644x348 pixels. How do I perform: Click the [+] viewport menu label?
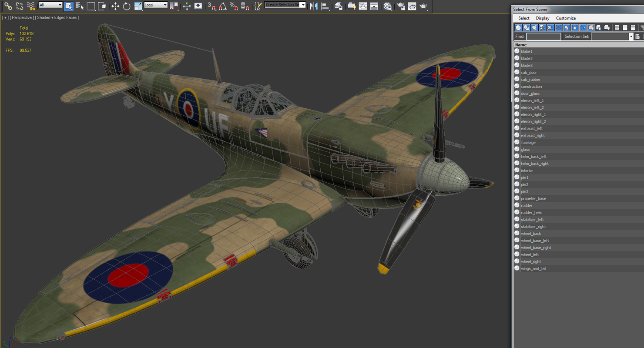coord(5,17)
